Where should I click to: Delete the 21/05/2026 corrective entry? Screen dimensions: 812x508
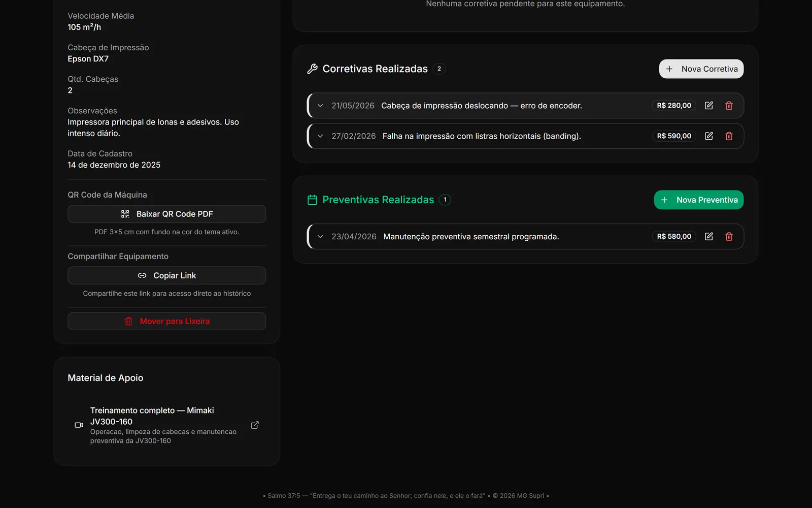click(x=729, y=106)
